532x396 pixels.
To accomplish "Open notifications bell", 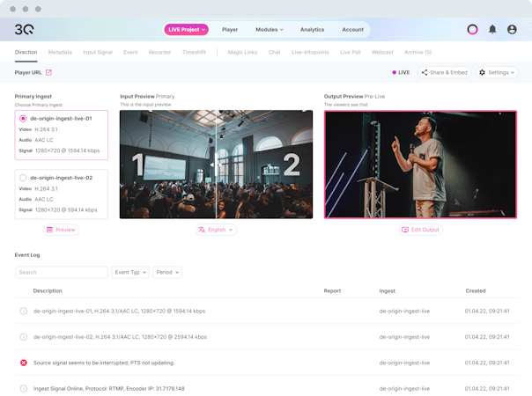I will click(x=492, y=30).
